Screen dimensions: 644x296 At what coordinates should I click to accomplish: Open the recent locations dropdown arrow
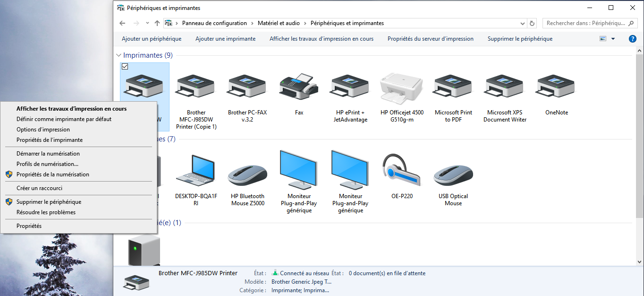pyautogui.click(x=148, y=23)
